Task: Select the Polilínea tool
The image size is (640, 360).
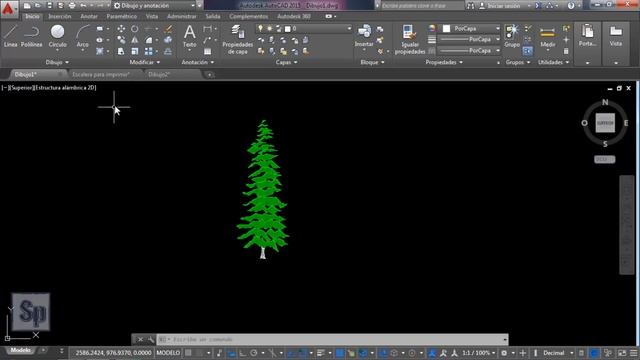Action: pos(31,36)
